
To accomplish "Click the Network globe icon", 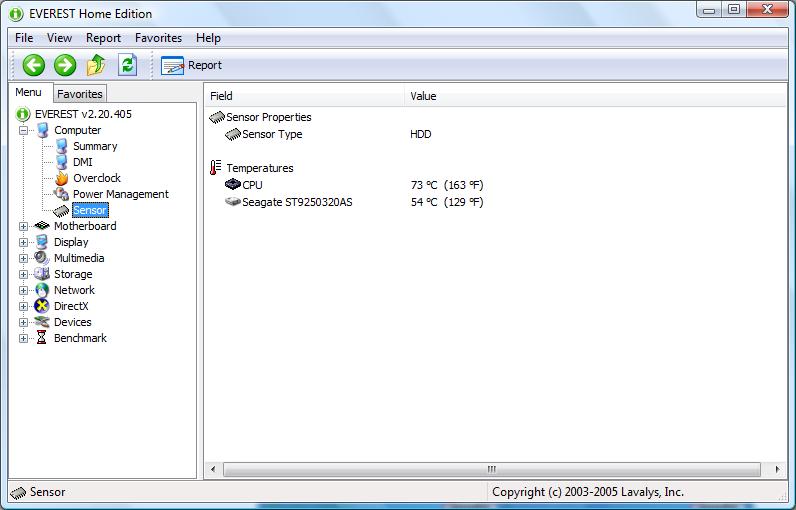I will coord(42,290).
